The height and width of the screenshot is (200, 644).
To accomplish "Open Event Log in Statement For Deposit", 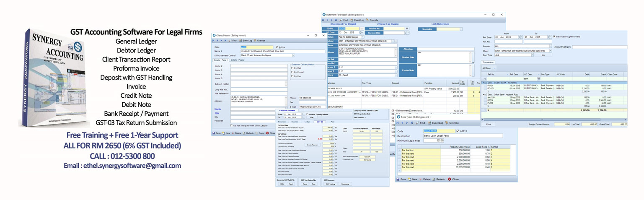I will coord(357,20).
